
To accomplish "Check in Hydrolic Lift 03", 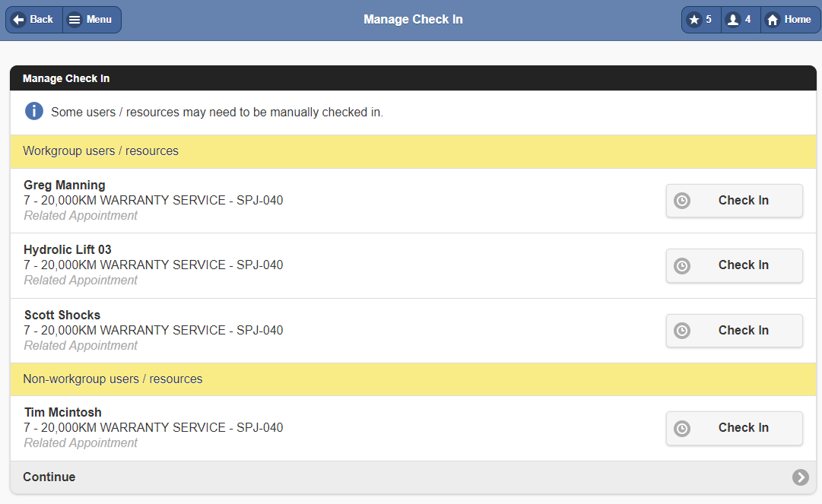I will pos(734,265).
